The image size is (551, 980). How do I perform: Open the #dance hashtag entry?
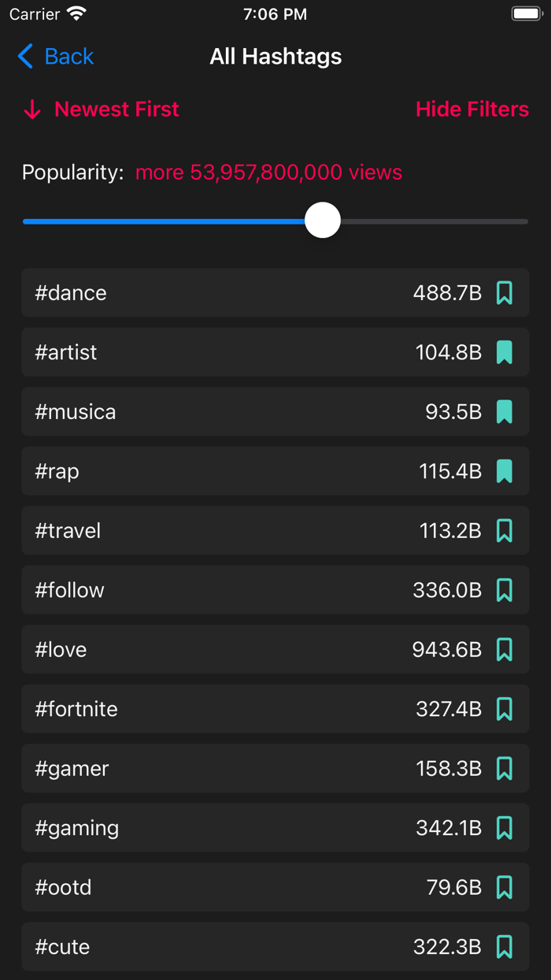pos(236,292)
